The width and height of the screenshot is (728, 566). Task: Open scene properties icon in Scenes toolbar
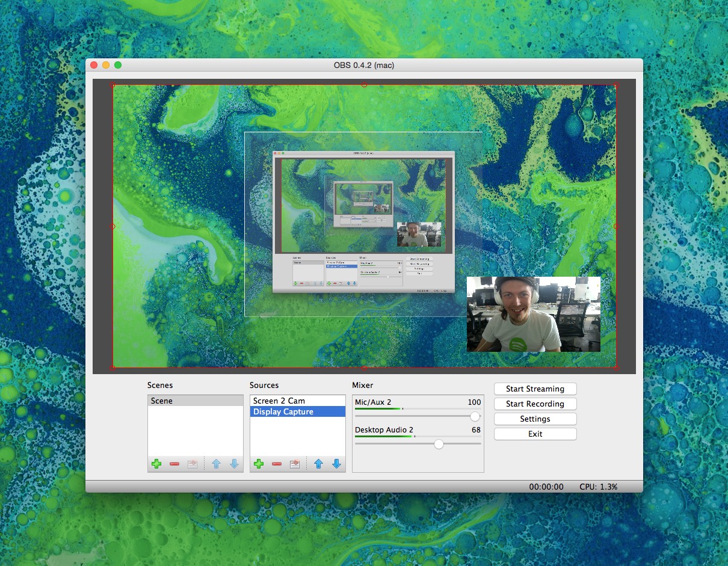(x=193, y=464)
